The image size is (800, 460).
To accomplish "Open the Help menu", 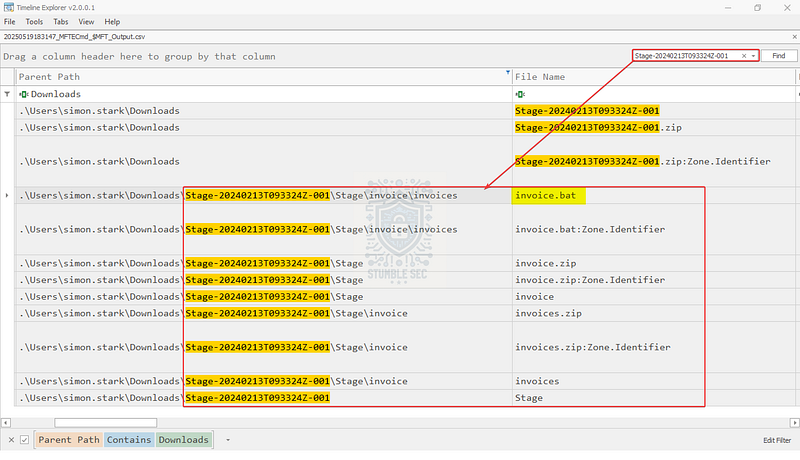I will point(112,22).
